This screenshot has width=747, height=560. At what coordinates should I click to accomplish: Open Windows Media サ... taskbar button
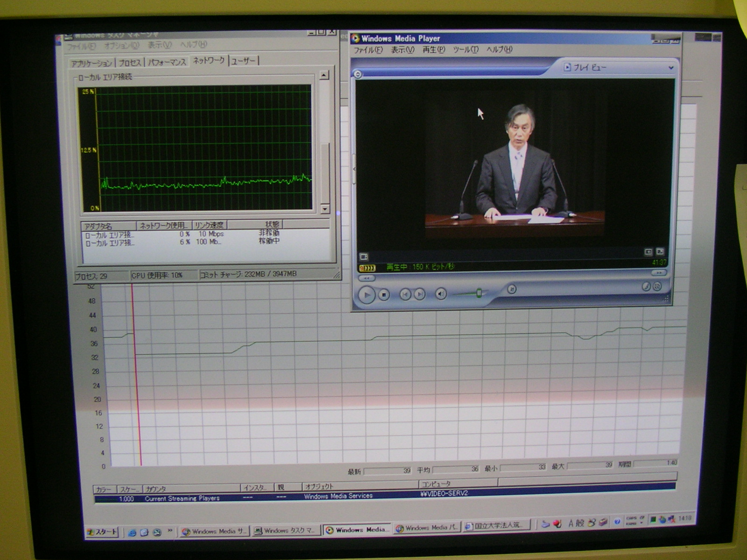tap(214, 531)
